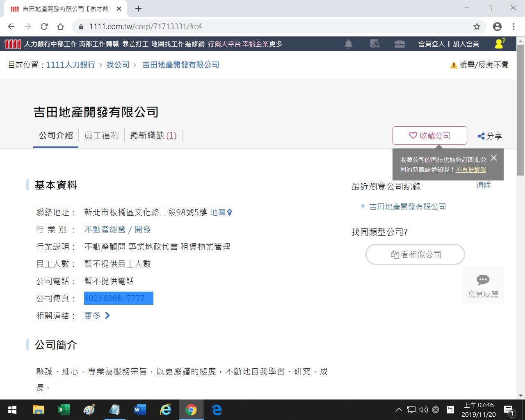This screenshot has height=420, width=525.
Task: Open 1111人力銀行 breadcrumb link
Action: tap(71, 65)
